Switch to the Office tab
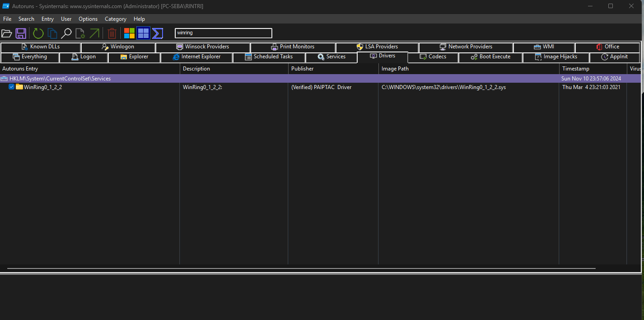 point(607,47)
